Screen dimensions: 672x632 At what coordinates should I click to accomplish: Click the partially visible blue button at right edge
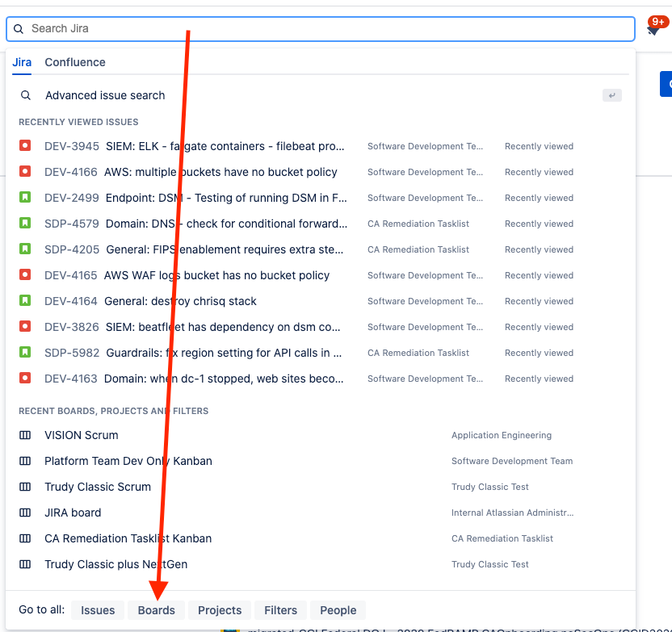tap(666, 84)
